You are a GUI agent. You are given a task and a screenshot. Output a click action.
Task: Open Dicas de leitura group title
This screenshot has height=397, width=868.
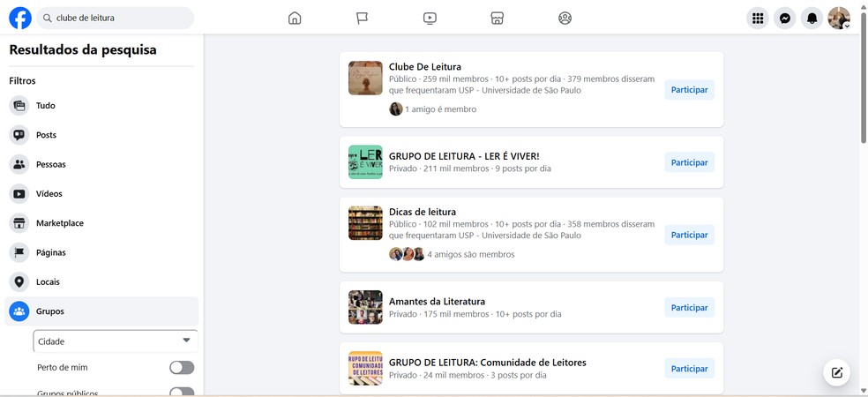click(423, 212)
